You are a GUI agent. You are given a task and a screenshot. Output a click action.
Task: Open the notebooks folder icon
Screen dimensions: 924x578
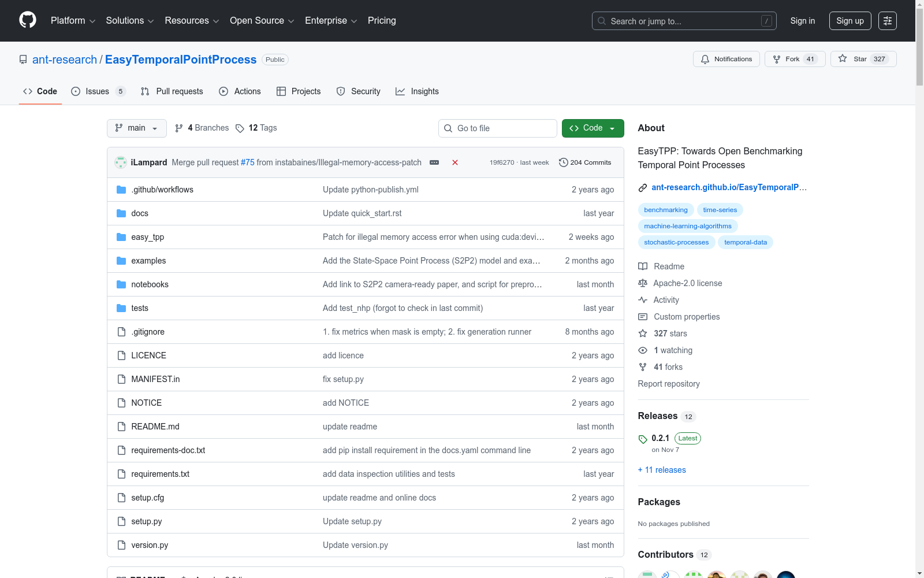[x=121, y=284]
